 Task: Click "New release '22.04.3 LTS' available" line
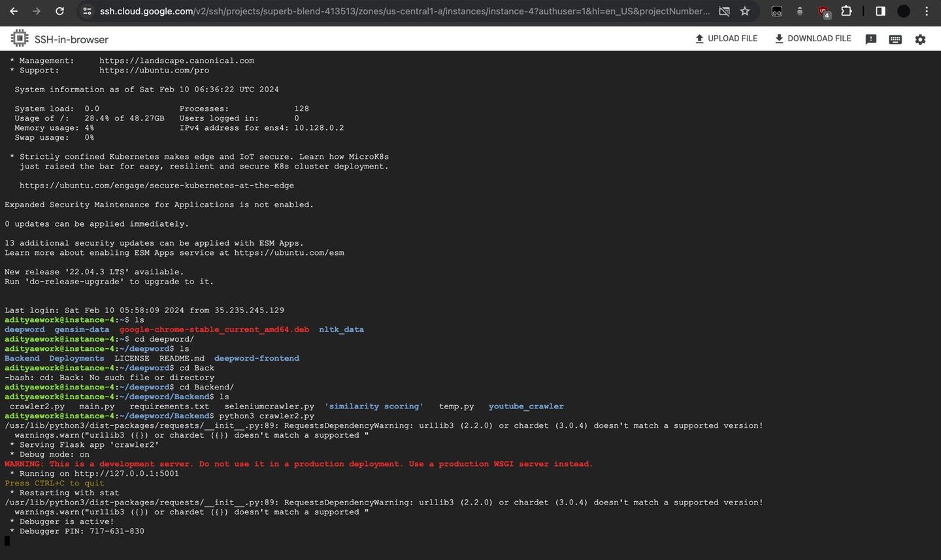[x=94, y=272]
